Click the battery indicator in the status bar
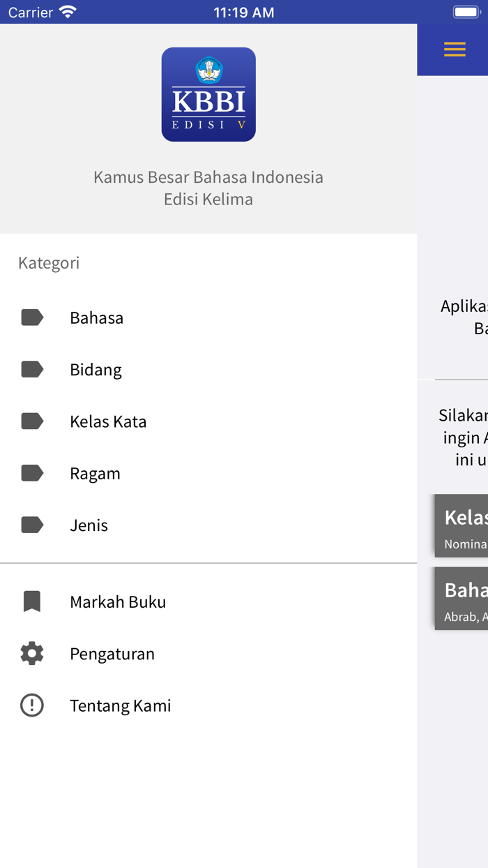 pyautogui.click(x=466, y=11)
